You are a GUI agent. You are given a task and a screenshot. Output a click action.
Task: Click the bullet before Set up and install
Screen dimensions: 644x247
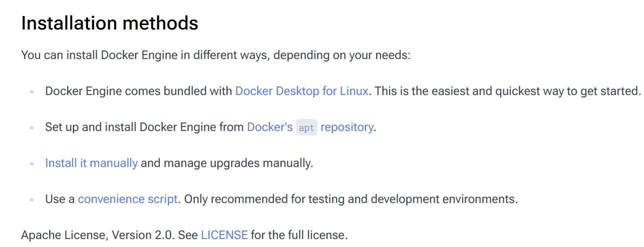[x=32, y=128]
